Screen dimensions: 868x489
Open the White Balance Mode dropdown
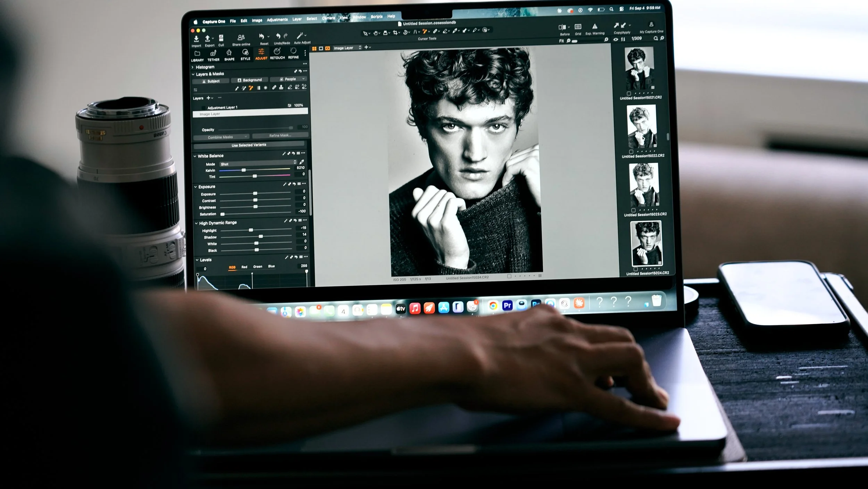pyautogui.click(x=258, y=163)
